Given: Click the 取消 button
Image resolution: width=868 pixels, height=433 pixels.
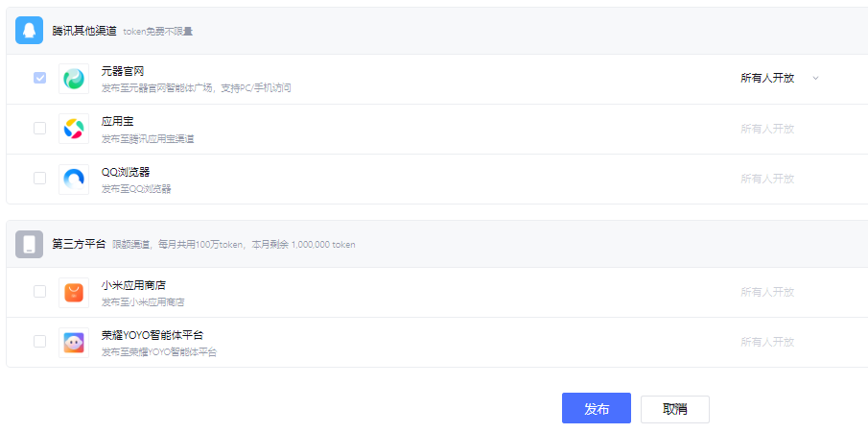Looking at the screenshot, I should 675,409.
